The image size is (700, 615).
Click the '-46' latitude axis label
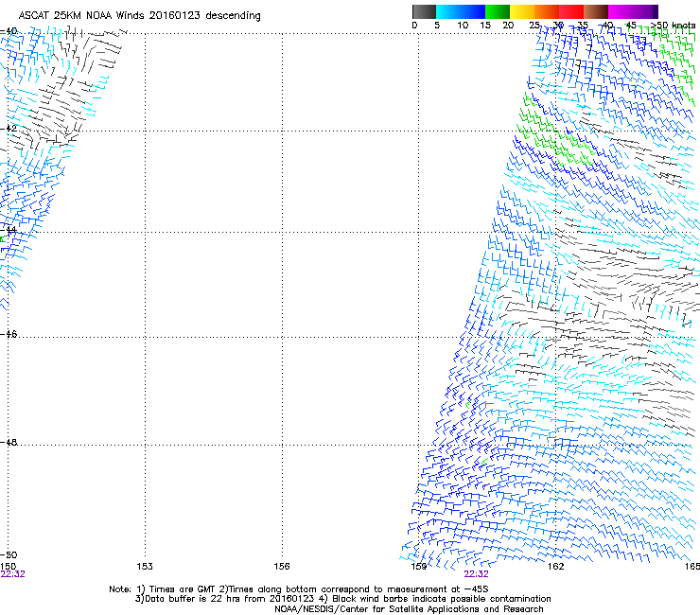(x=9, y=335)
